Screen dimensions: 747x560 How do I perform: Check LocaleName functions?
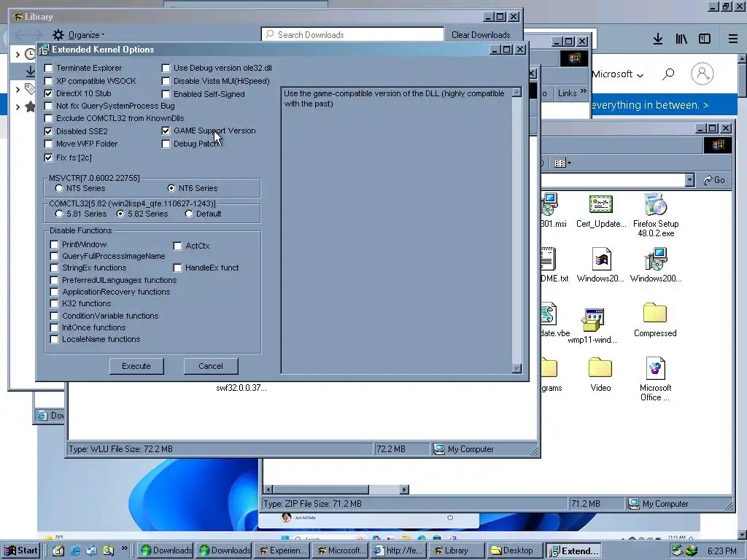point(54,339)
